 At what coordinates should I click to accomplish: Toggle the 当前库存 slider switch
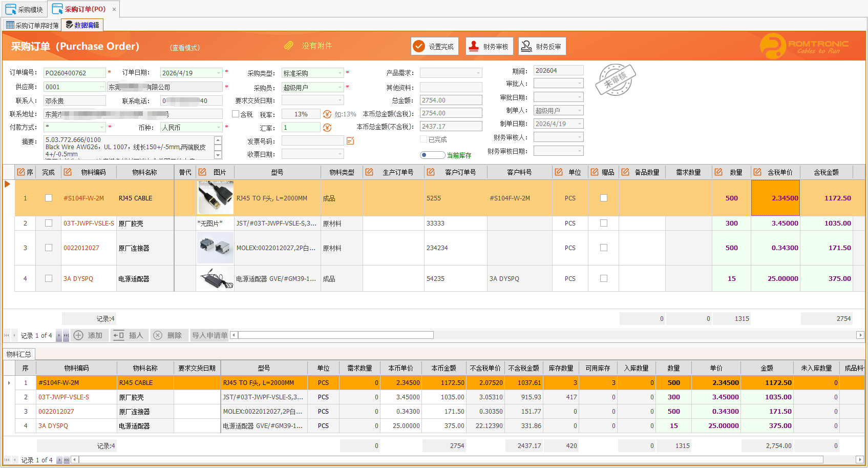432,155
